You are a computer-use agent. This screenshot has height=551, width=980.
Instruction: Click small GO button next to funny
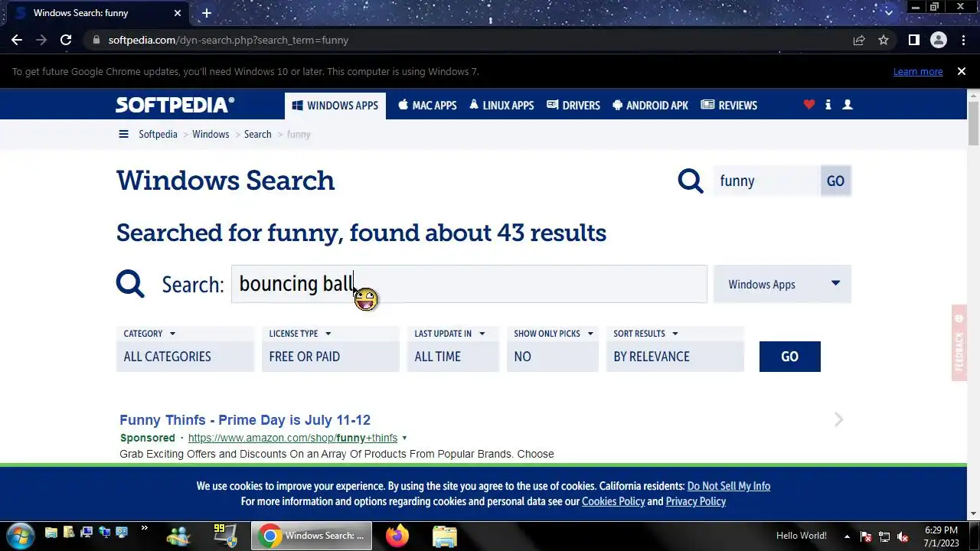835,181
